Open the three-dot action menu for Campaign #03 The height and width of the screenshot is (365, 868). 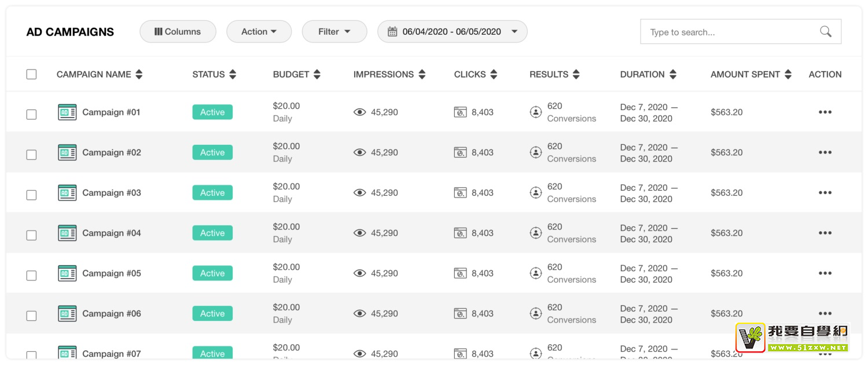pyautogui.click(x=825, y=193)
